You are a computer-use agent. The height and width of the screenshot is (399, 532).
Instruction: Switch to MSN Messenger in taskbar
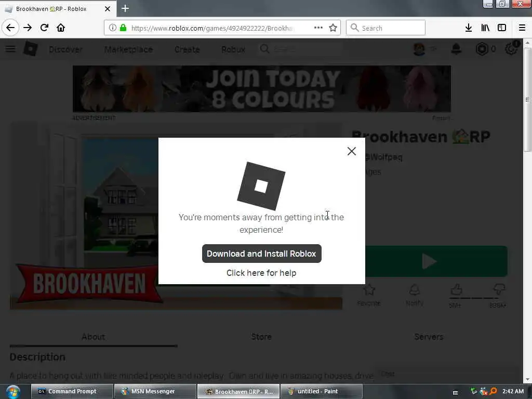pos(155,392)
